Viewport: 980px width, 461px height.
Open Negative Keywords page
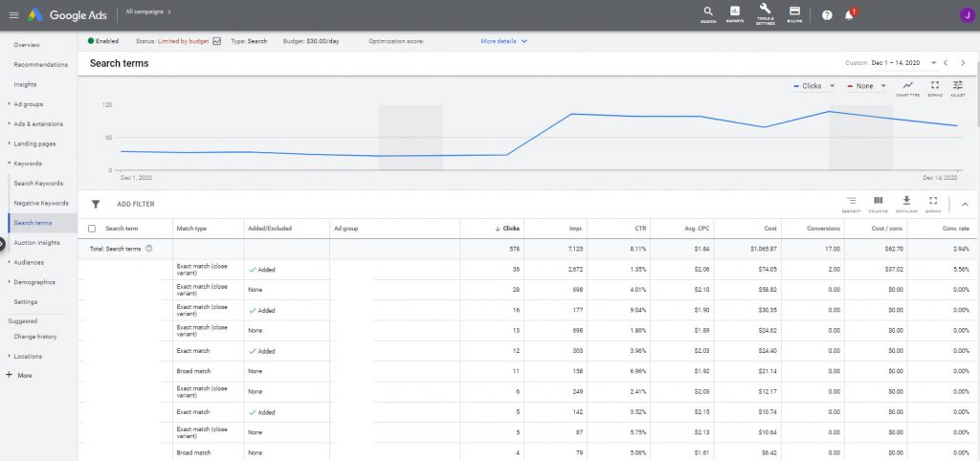click(41, 204)
